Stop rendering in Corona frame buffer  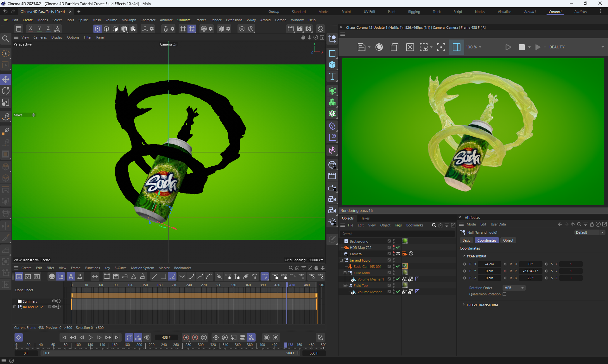tap(522, 47)
